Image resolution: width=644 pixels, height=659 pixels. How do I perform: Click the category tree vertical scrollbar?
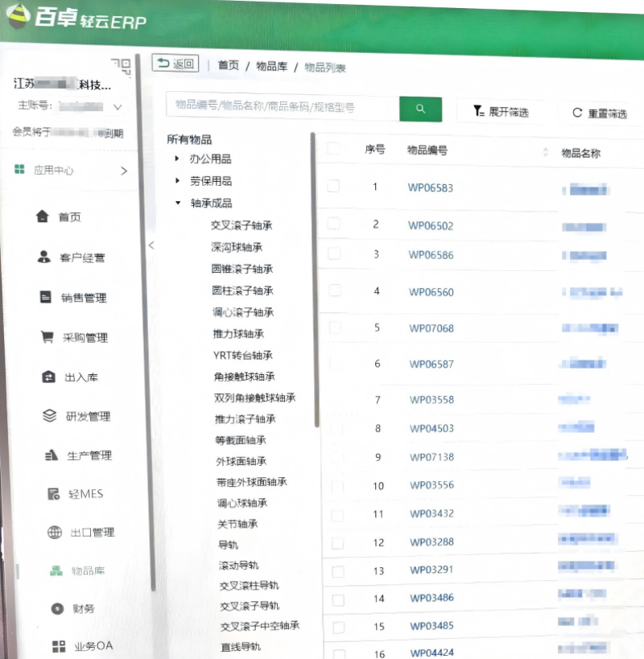point(316,282)
